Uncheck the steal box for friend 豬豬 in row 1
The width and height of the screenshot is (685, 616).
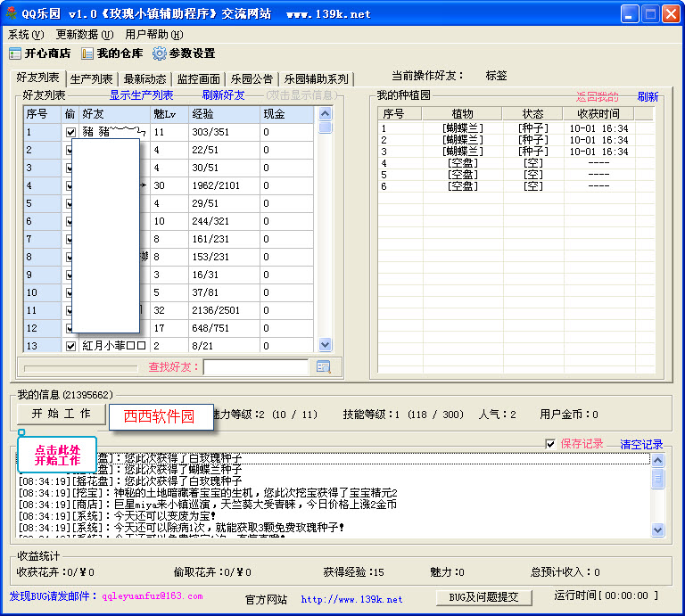click(x=70, y=132)
